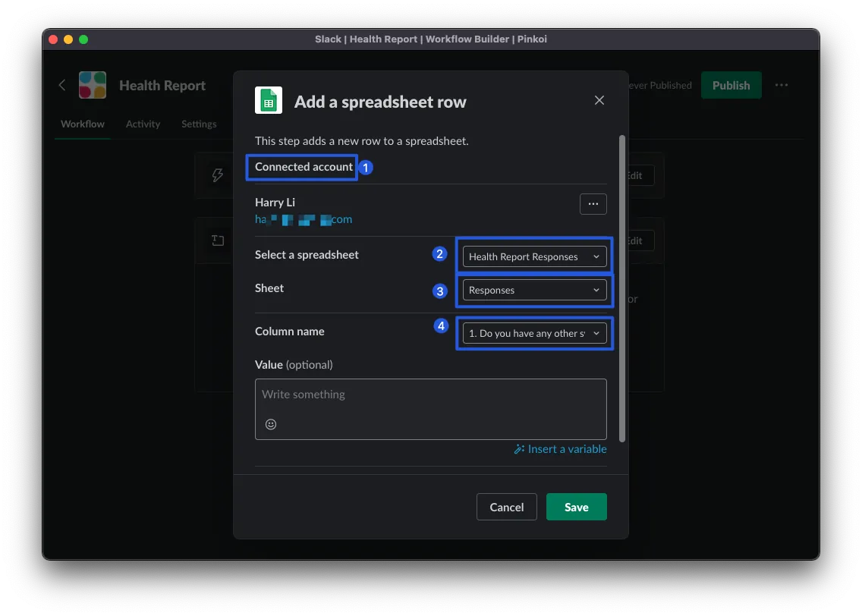Click the Insert a variable link
Viewport: 862px width, 616px height.
(560, 449)
